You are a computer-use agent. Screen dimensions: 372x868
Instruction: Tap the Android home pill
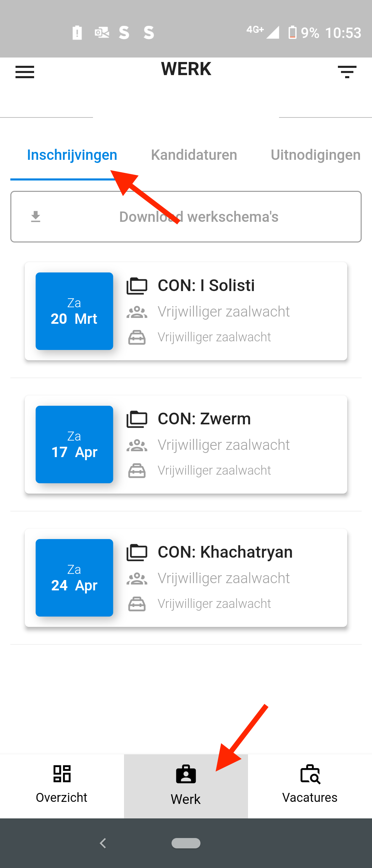[x=186, y=843]
